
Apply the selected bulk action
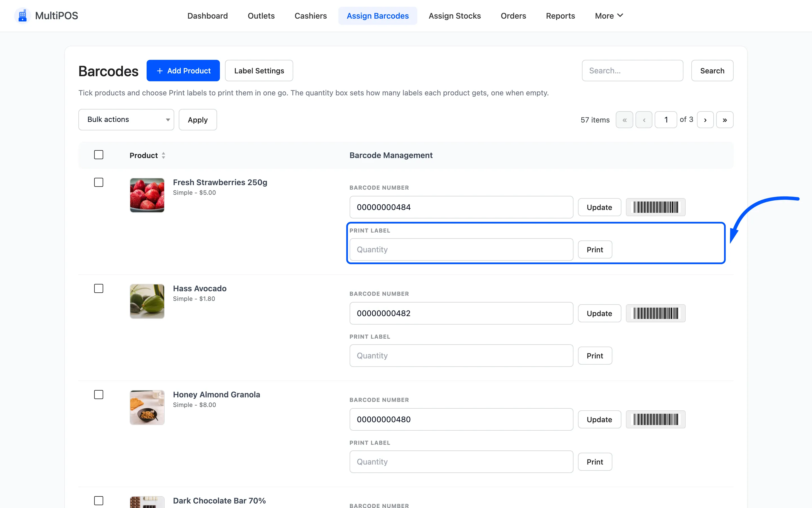[x=198, y=120]
